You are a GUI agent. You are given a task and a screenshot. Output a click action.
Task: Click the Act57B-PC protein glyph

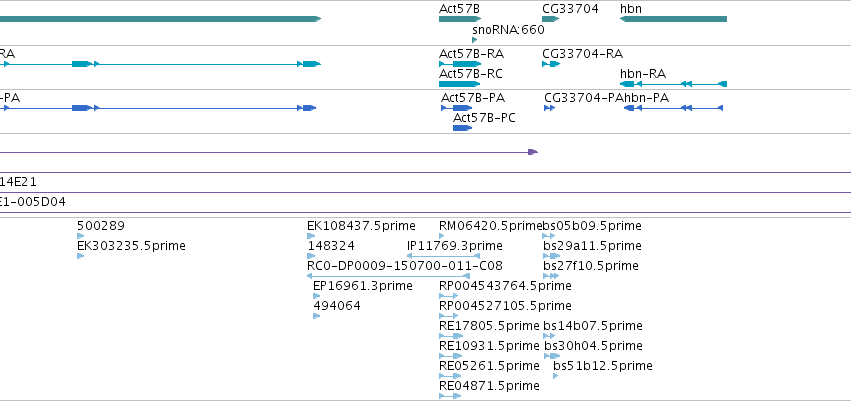tap(462, 128)
